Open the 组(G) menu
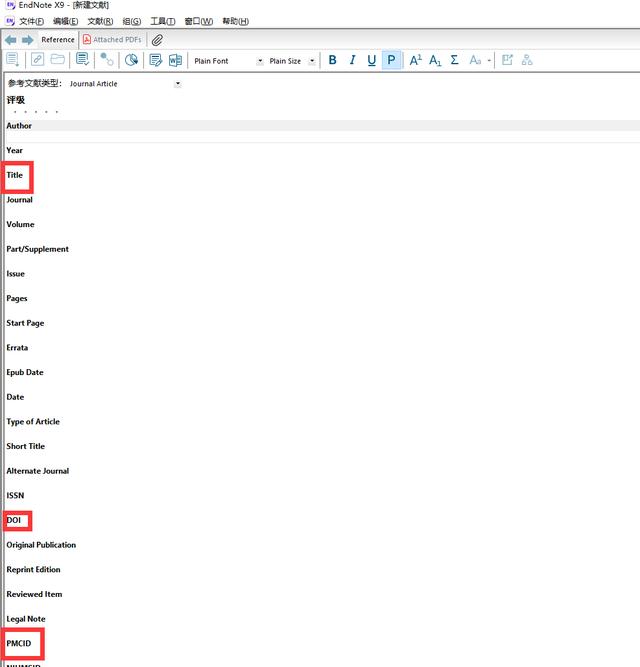This screenshot has height=667, width=640. [x=131, y=21]
